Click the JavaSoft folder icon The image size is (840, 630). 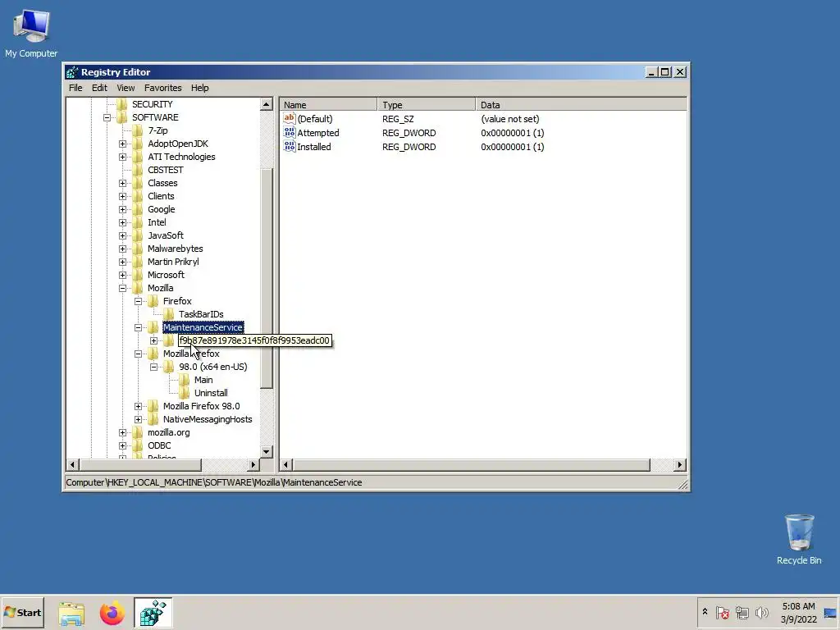click(138, 235)
